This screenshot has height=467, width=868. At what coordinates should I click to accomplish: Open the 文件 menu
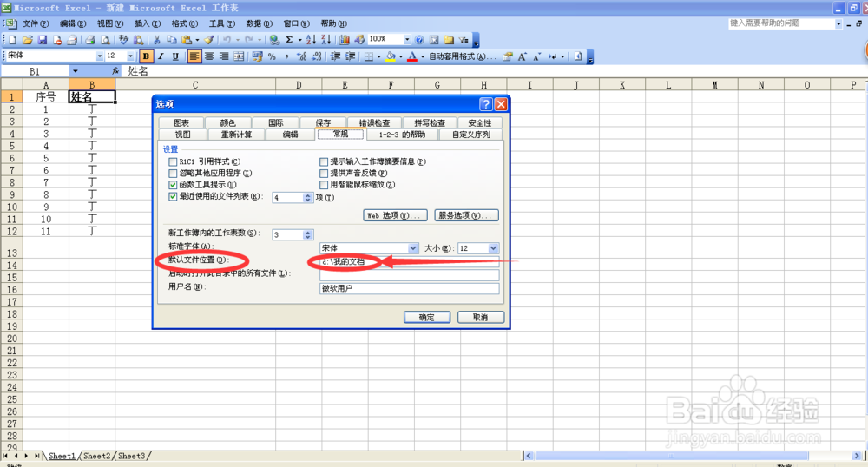click(x=36, y=23)
